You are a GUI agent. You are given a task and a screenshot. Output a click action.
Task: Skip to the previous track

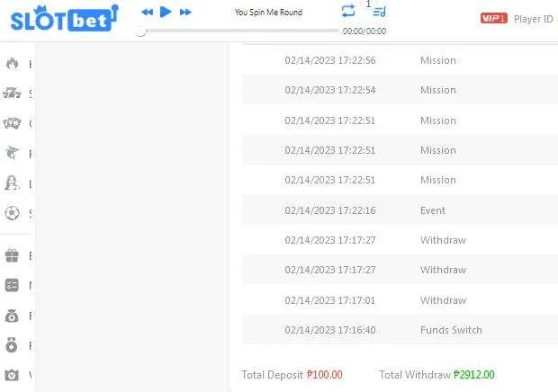point(147,12)
